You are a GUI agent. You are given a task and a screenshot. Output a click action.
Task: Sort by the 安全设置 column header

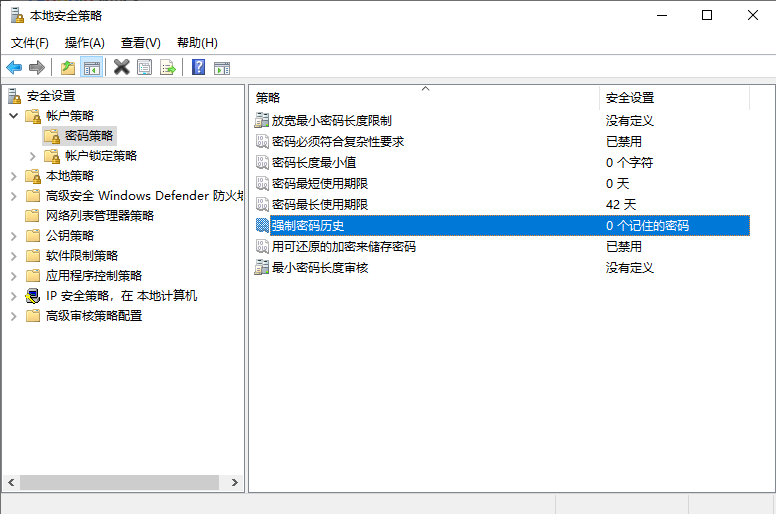(x=675, y=98)
